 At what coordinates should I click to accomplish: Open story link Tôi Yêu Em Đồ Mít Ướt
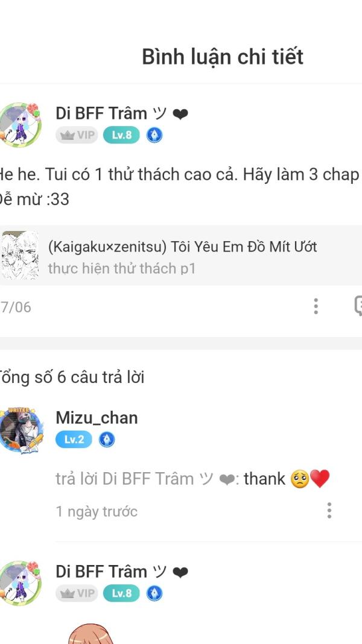click(x=182, y=247)
